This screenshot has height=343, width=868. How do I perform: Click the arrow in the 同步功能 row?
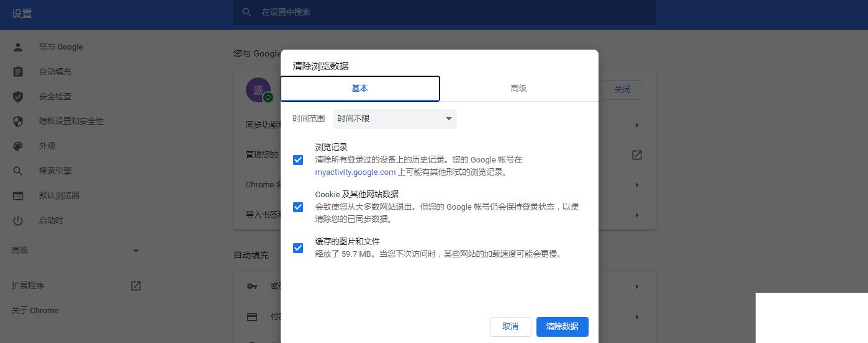637,125
